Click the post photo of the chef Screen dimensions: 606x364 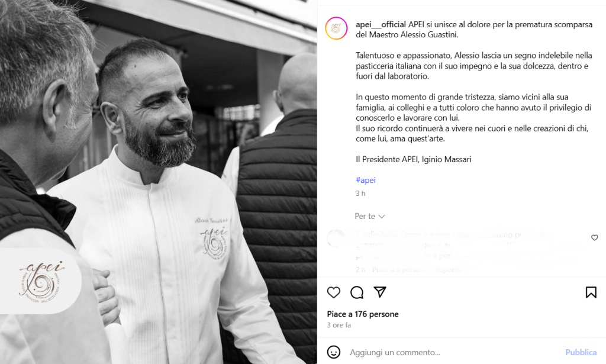pyautogui.click(x=159, y=182)
